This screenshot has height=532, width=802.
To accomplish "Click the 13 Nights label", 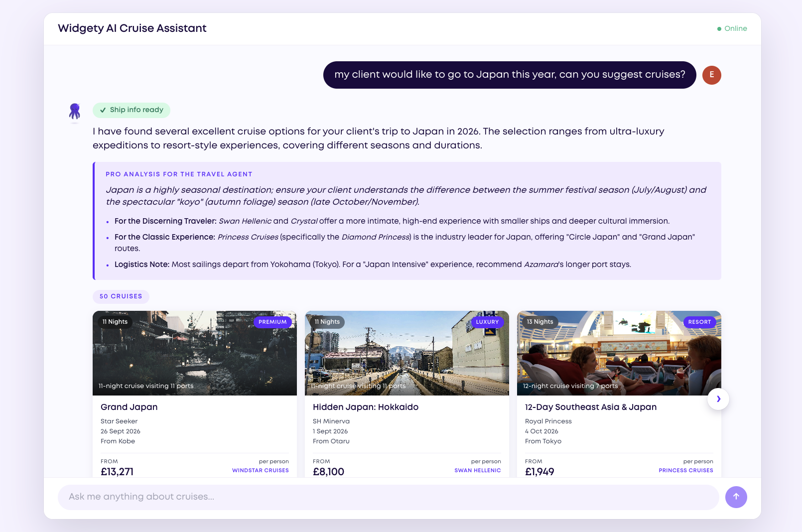I will [x=540, y=322].
